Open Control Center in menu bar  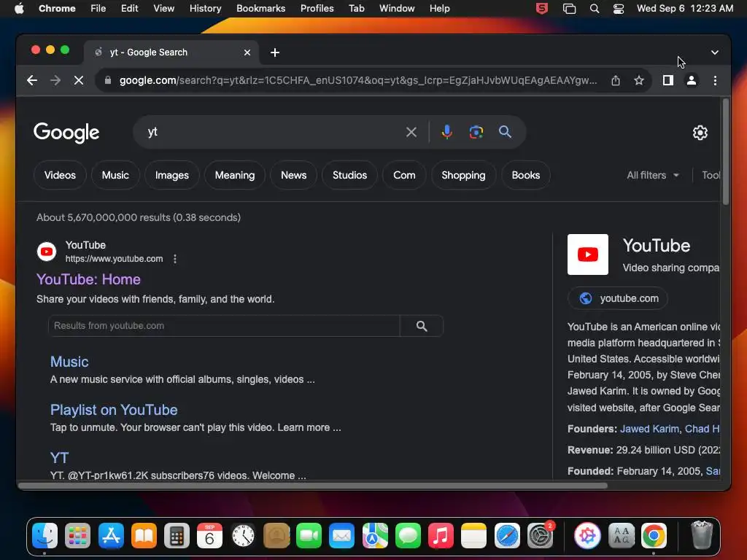(619, 9)
